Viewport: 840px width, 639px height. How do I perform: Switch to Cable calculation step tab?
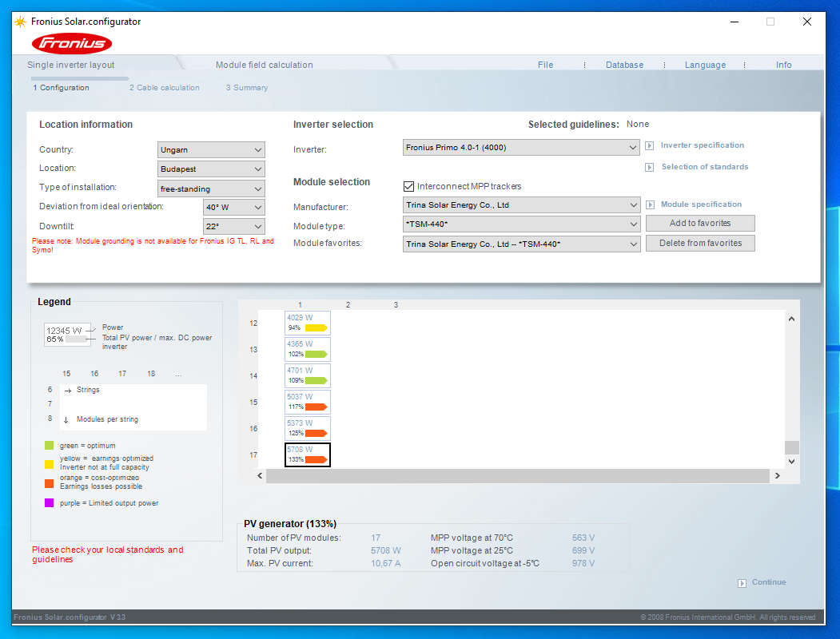(x=165, y=88)
